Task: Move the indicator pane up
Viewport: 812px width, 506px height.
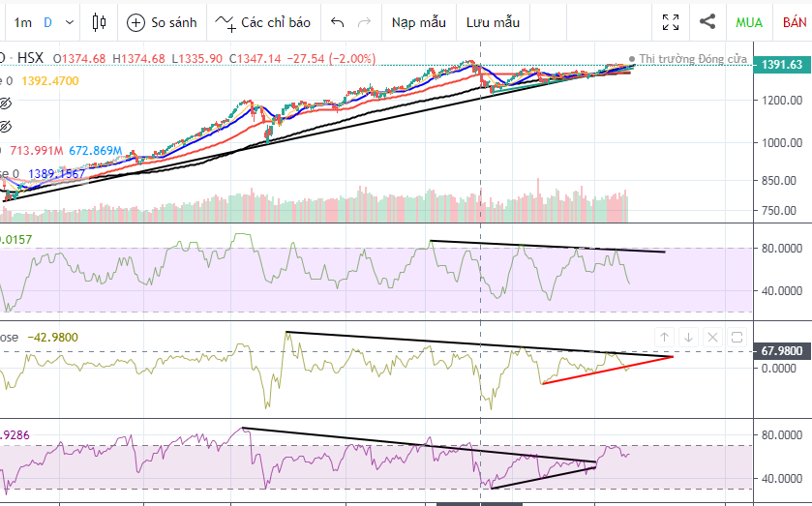Action: coord(664,337)
